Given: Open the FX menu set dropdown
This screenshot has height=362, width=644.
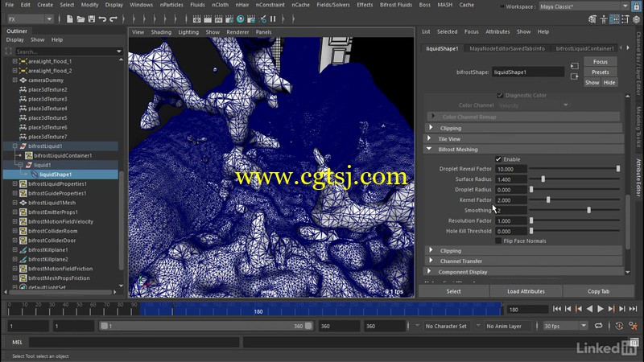Looking at the screenshot, I should click(x=31, y=19).
